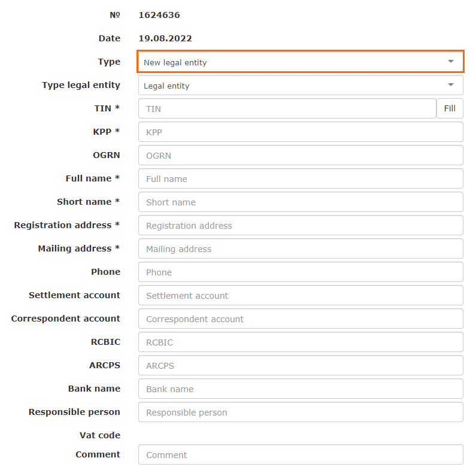Click into the KPP field
This screenshot has width=476, height=476.
(x=301, y=132)
